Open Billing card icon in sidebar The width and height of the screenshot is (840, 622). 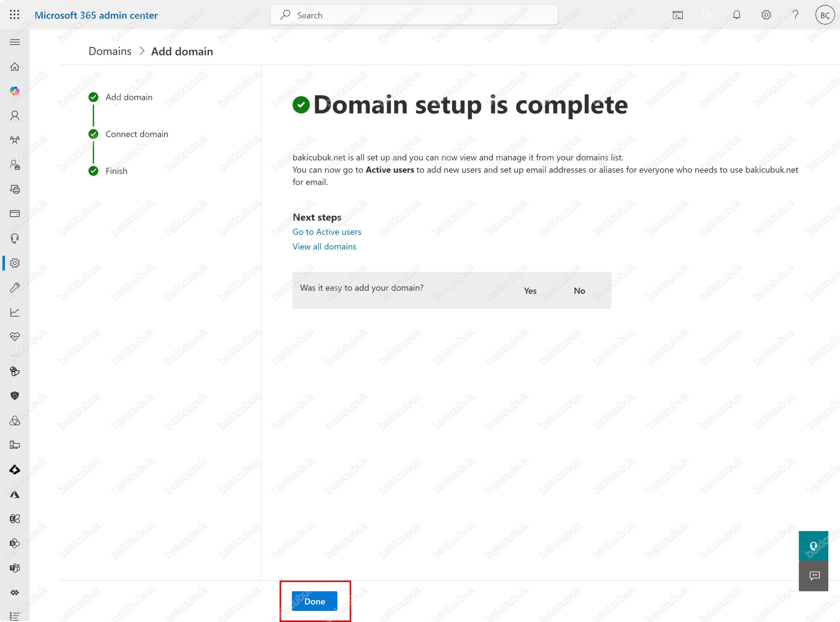coord(15,213)
